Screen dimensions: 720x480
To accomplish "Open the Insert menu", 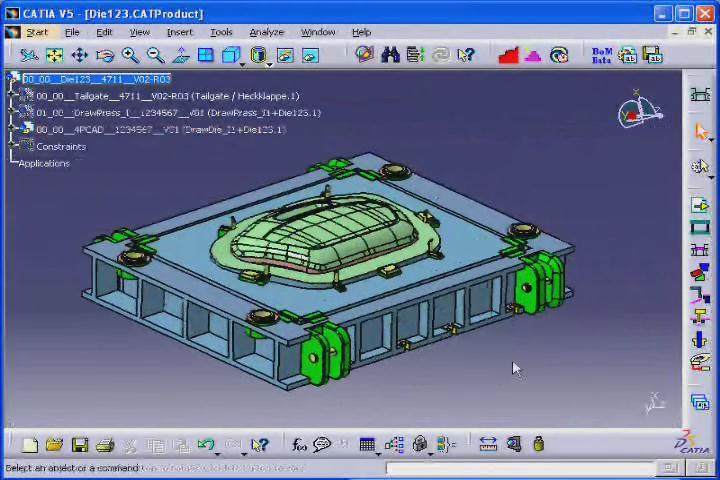I will (x=180, y=32).
